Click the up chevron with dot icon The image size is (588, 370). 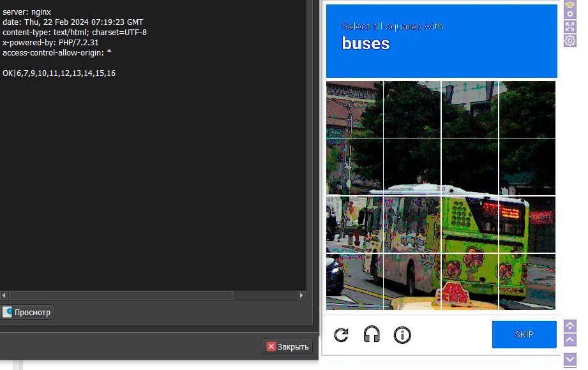point(570,325)
